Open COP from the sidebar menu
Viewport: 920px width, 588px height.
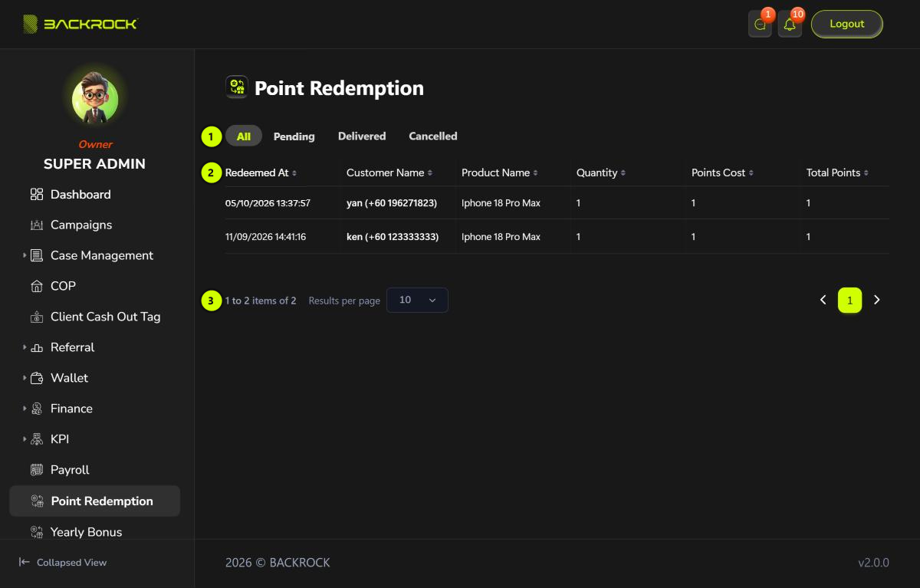63,287
